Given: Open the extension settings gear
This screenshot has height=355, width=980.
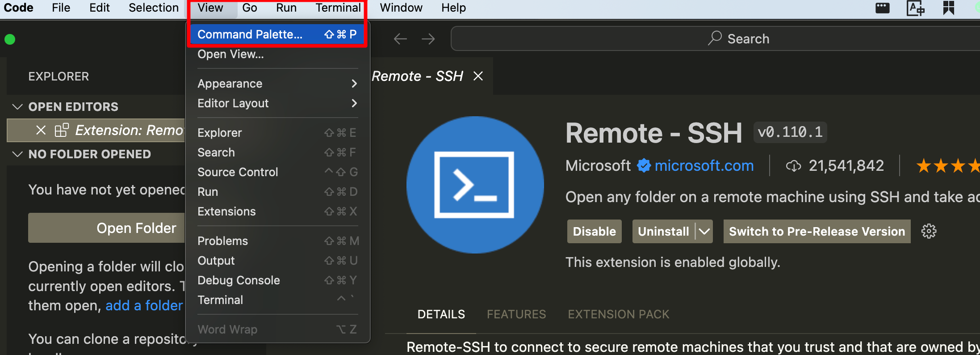Looking at the screenshot, I should 929,231.
